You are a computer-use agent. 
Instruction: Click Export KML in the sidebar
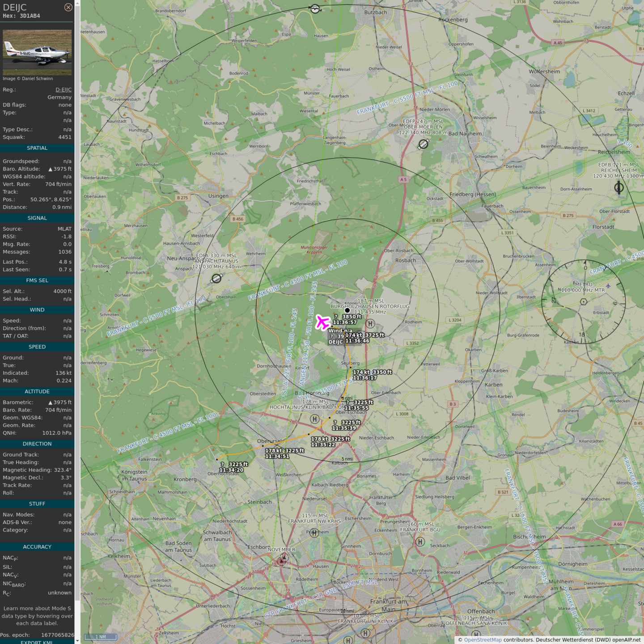(37, 641)
